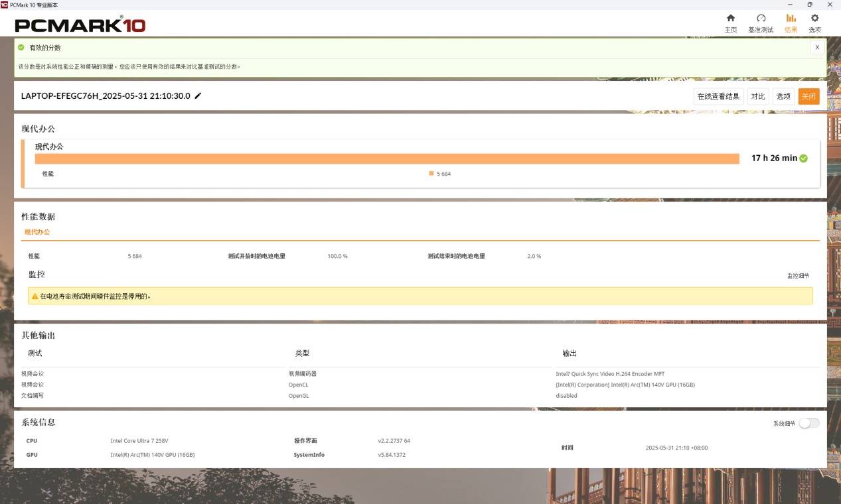The image size is (841, 504).
Task: Open the 基准测试 benchmarks icon
Action: 761,19
